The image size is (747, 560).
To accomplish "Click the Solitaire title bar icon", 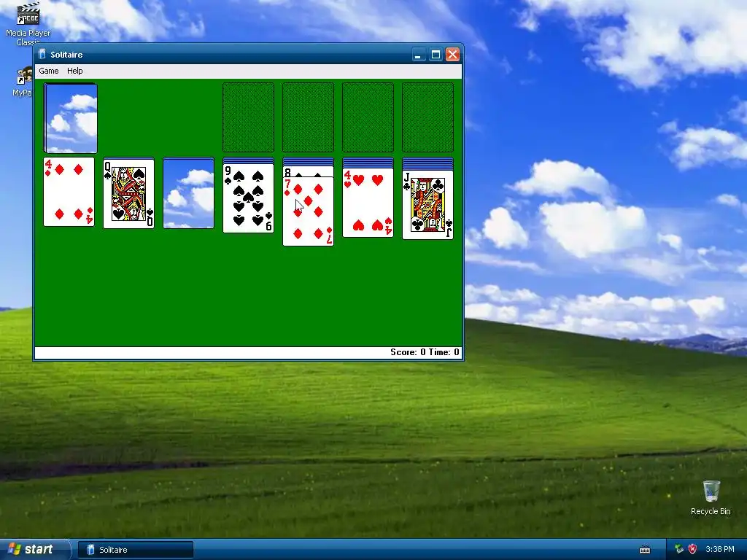I will coord(42,54).
